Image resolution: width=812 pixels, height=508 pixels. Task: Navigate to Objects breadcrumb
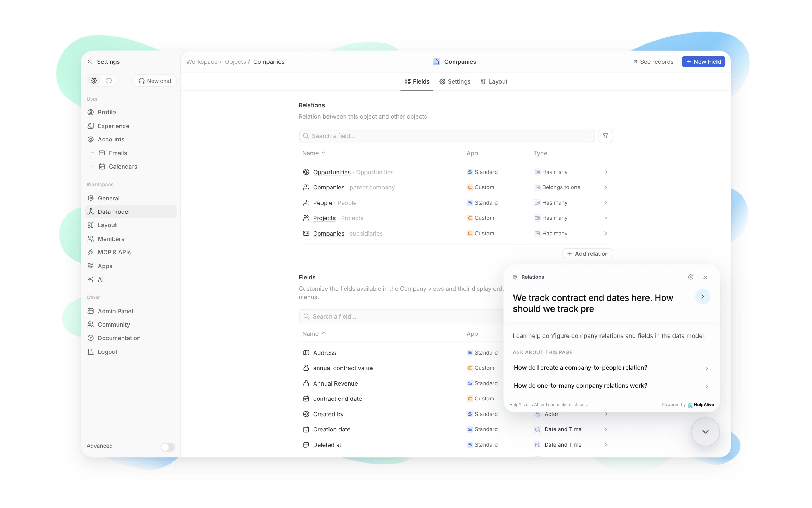pyautogui.click(x=235, y=62)
